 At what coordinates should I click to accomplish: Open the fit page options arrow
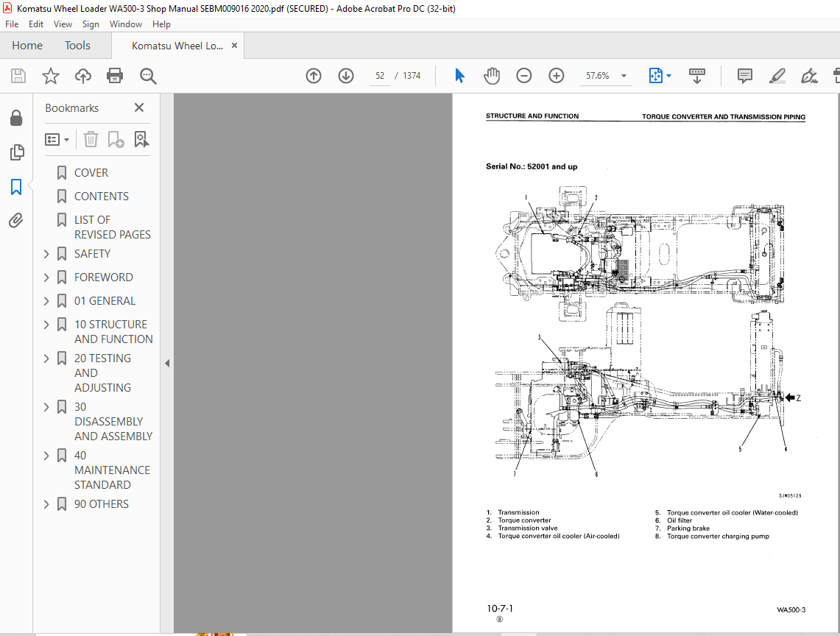pyautogui.click(x=669, y=76)
